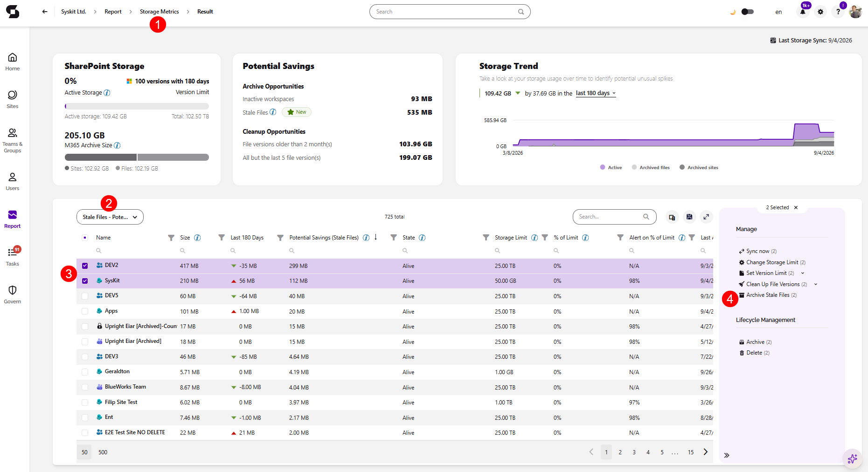Uncheck the SysKit row checkbox

point(85,281)
